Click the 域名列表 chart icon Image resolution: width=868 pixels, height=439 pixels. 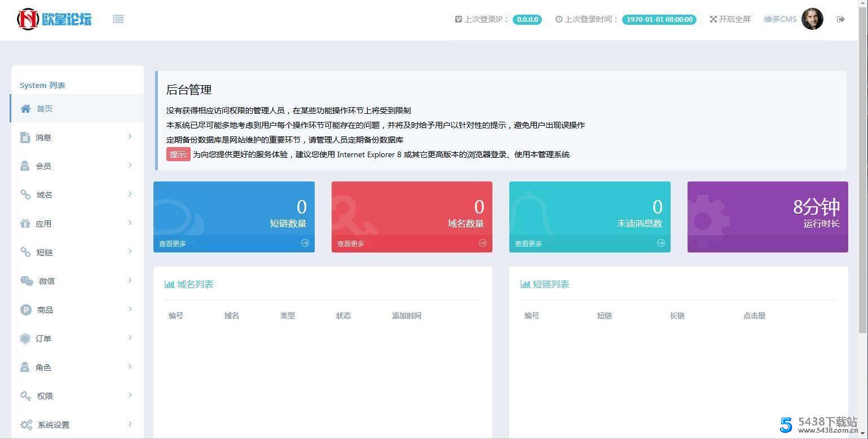point(170,284)
